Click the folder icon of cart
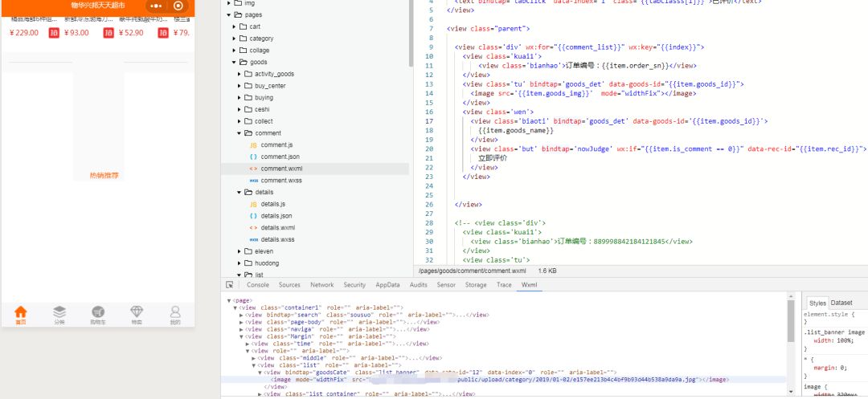The width and height of the screenshot is (868, 399). (x=243, y=26)
